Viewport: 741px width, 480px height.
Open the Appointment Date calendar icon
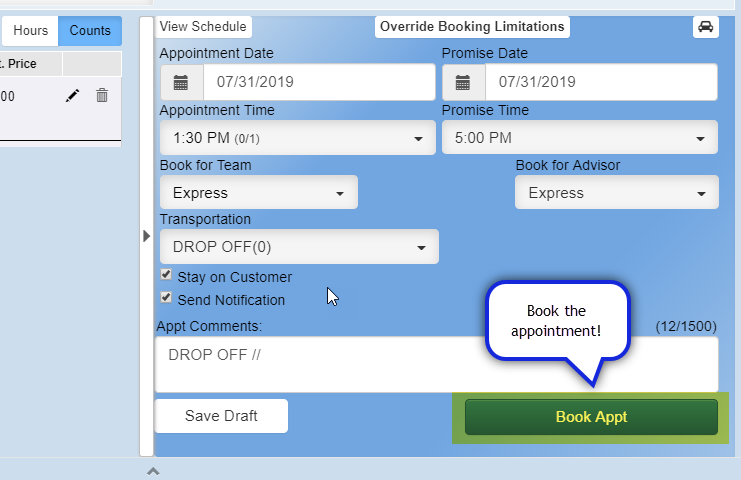pos(181,82)
